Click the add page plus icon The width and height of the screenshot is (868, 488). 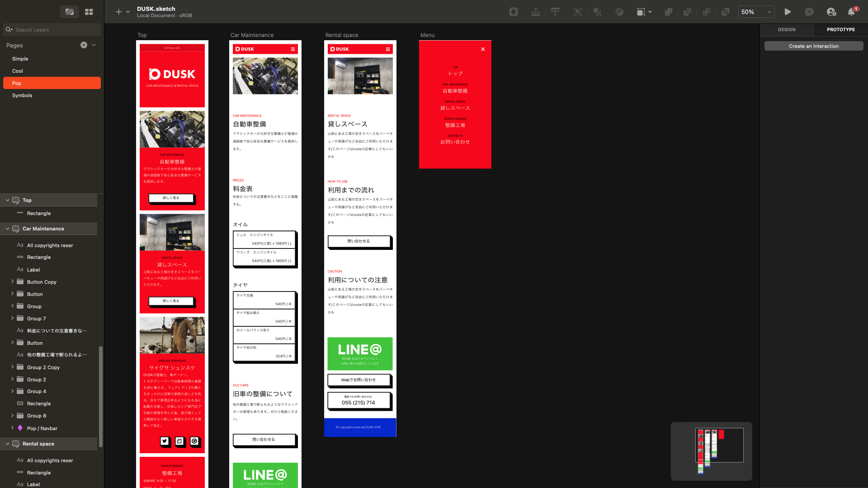84,45
